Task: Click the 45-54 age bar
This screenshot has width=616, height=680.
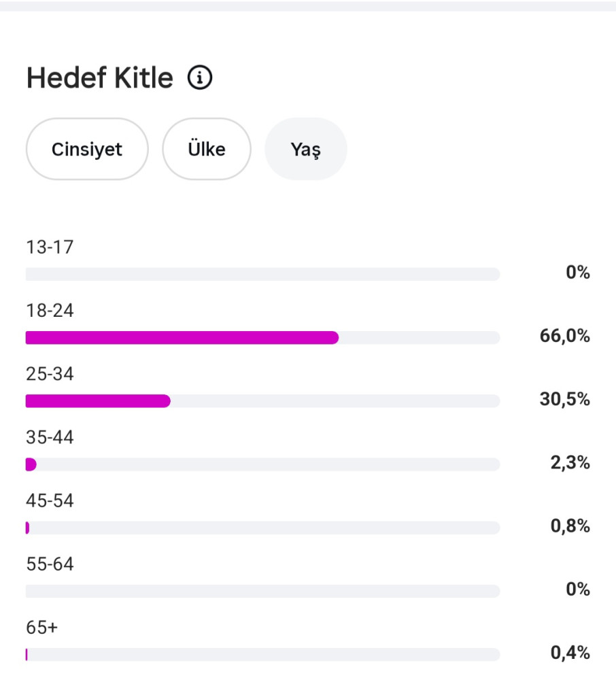Action: point(262,528)
